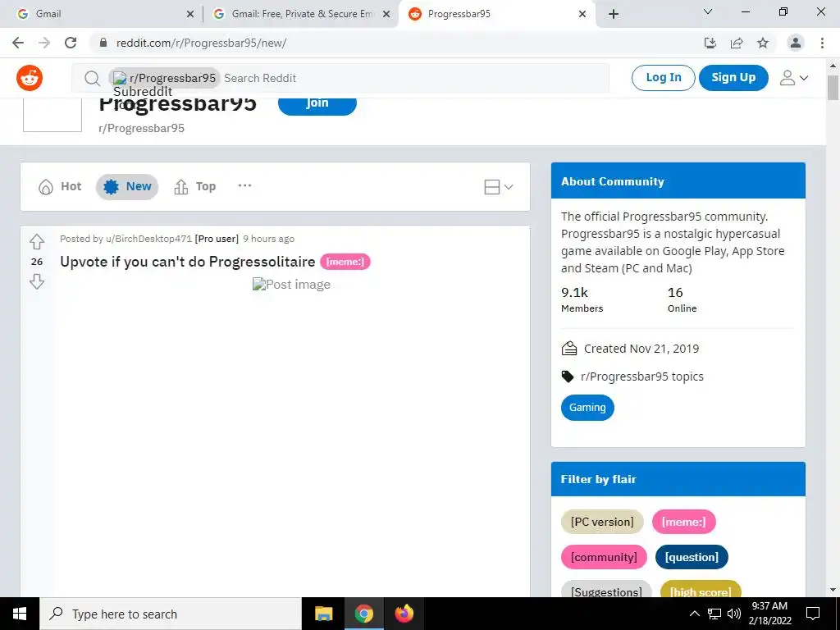The image size is (840, 630).
Task: Click the r/Progressbar95 search scope chip
Action: pyautogui.click(x=164, y=78)
